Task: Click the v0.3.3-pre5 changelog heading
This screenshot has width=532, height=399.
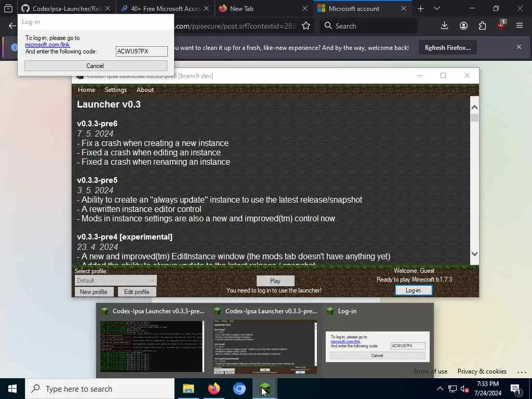Action: tap(97, 180)
